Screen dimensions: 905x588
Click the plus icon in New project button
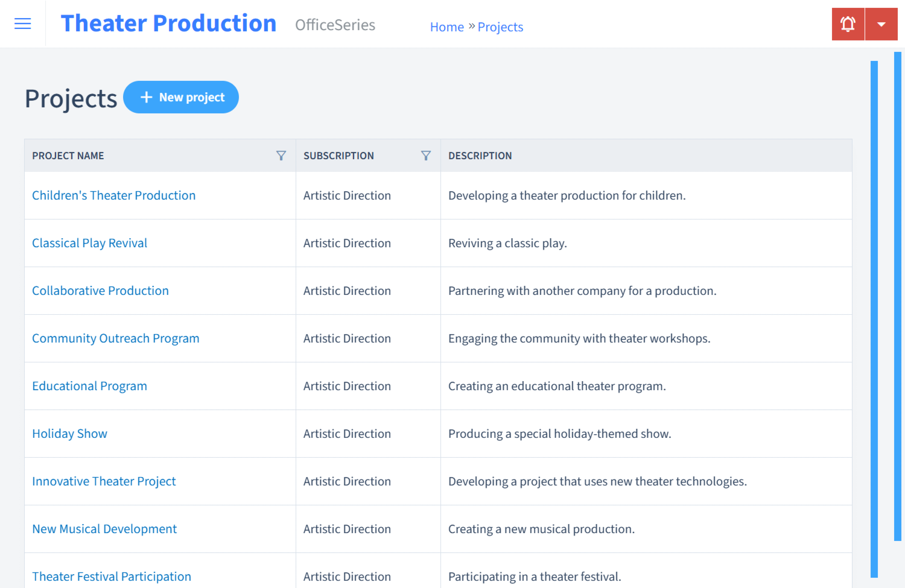click(147, 96)
